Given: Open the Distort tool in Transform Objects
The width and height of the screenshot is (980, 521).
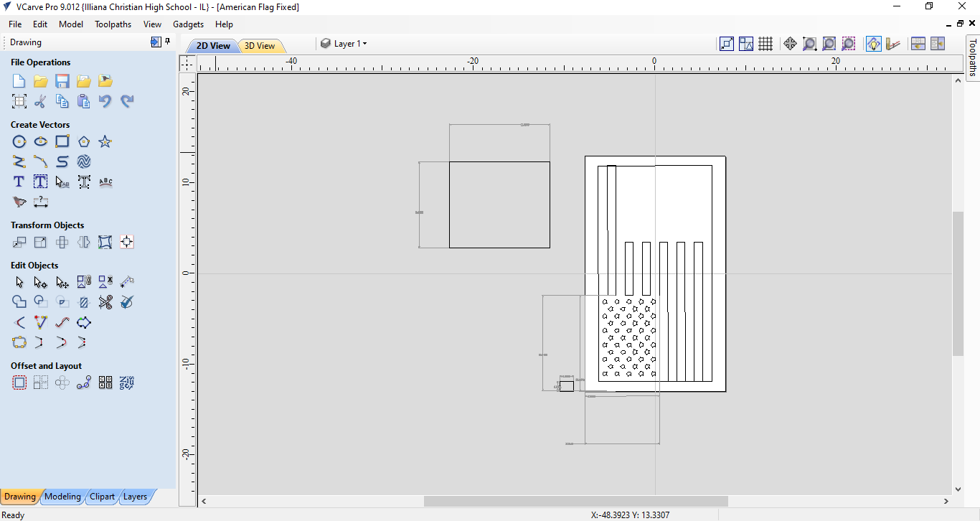Looking at the screenshot, I should point(105,242).
